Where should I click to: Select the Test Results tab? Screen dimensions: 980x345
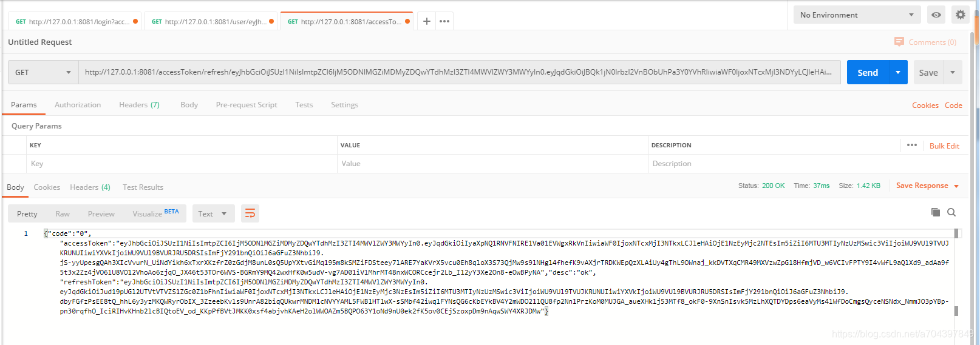point(143,187)
